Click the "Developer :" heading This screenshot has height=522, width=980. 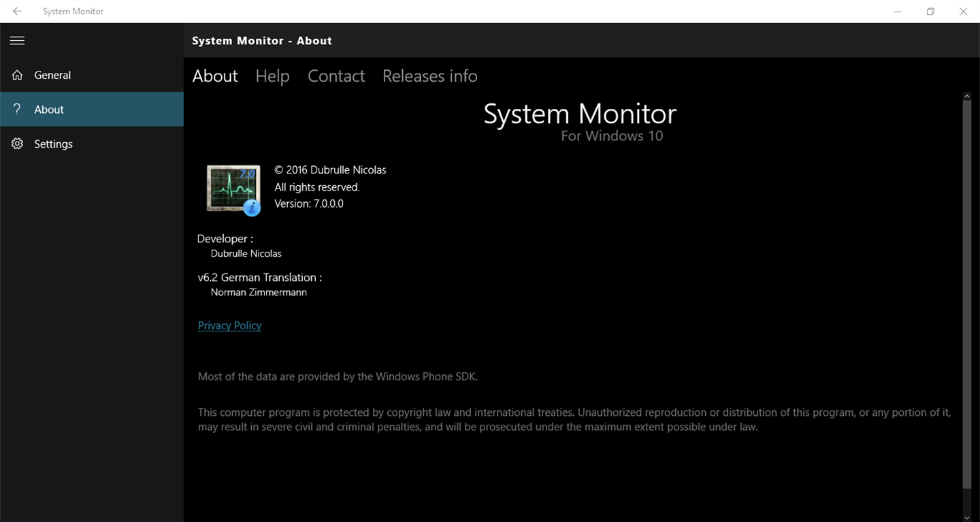point(225,239)
